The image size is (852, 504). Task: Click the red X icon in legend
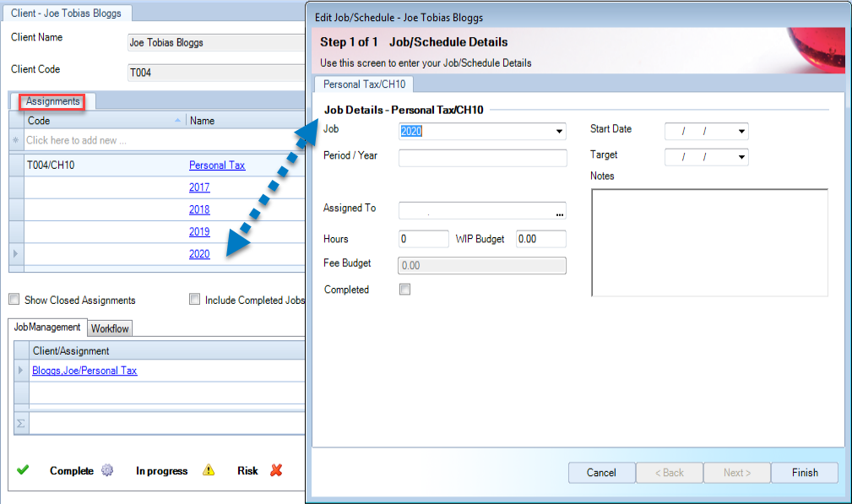coord(277,470)
